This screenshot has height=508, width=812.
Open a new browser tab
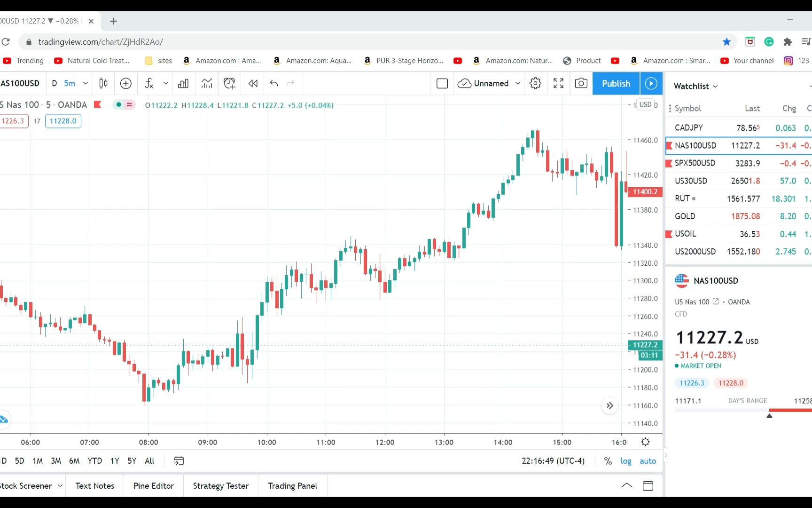113,21
